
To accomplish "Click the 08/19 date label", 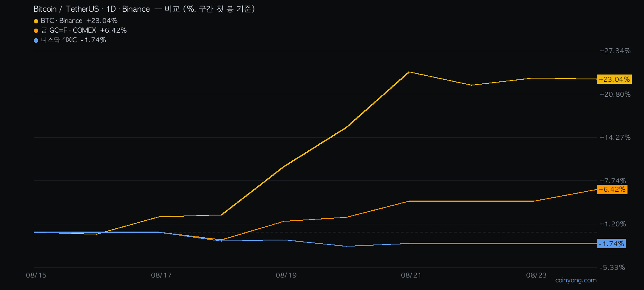I will click(286, 275).
